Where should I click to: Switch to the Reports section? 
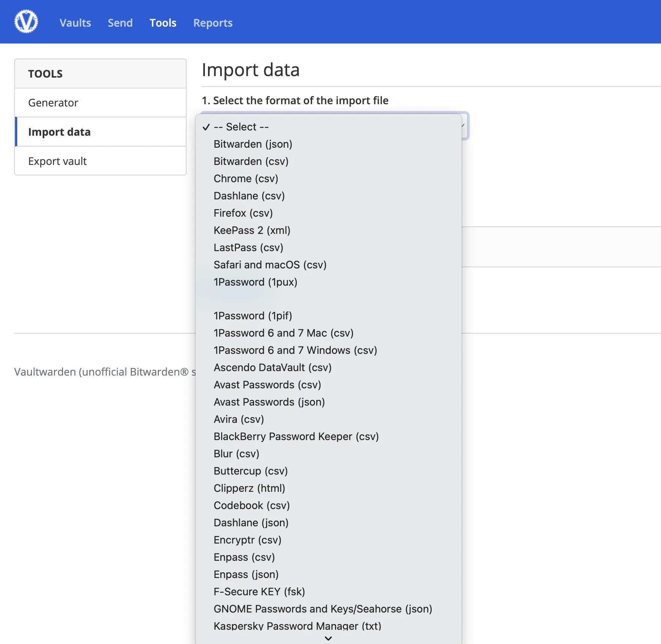[x=212, y=23]
